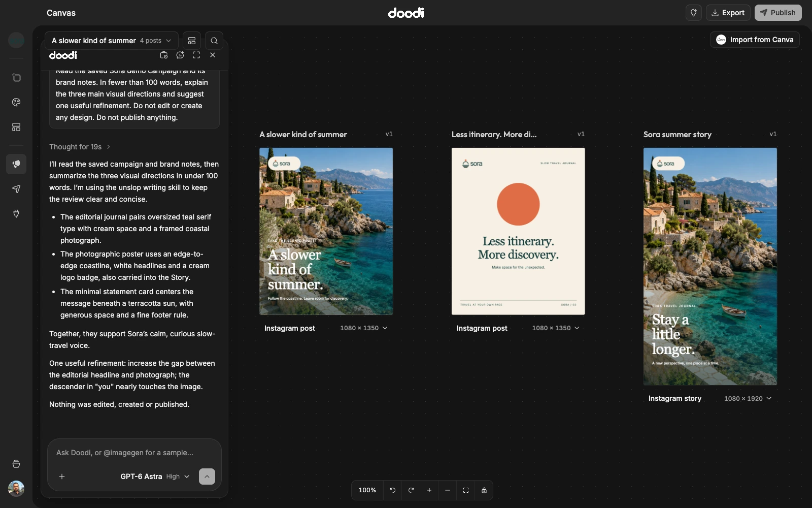Expand doodi chat panel to fullscreen
812x508 pixels.
point(196,55)
